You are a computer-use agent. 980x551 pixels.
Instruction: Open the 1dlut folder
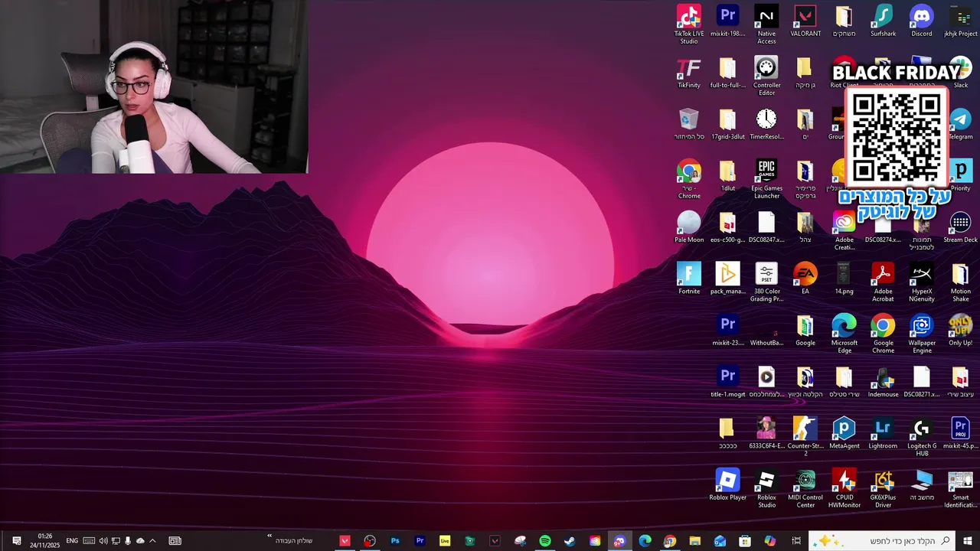pos(727,175)
